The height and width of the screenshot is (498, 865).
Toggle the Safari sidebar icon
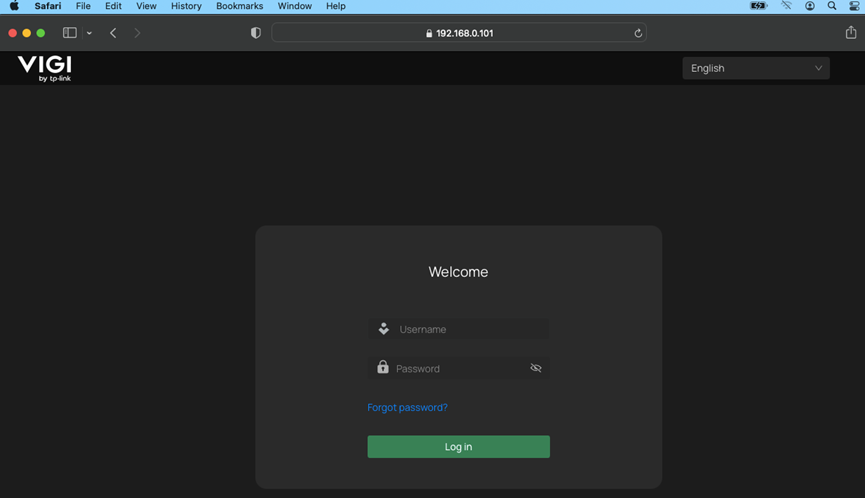70,33
